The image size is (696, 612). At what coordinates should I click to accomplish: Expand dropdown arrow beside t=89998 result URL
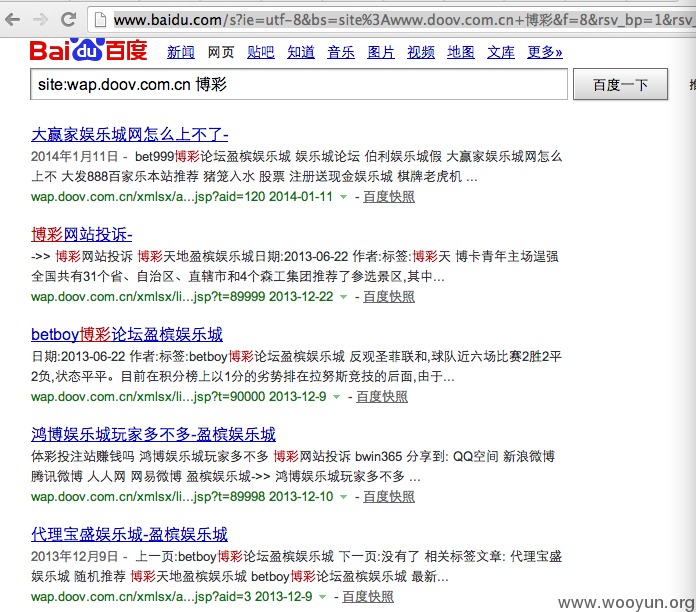(343, 496)
